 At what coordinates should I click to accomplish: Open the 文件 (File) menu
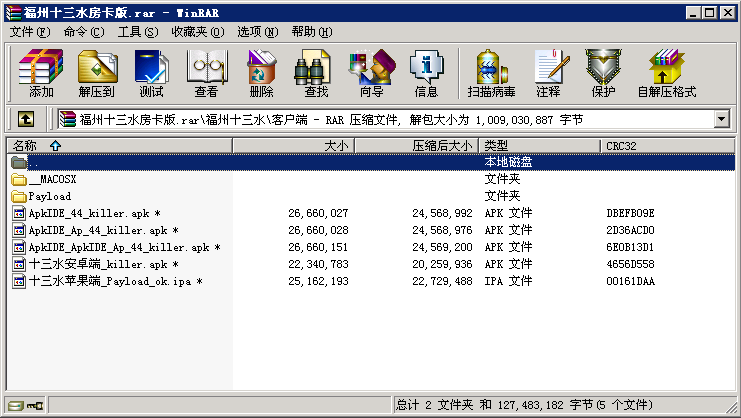pyautogui.click(x=30, y=32)
